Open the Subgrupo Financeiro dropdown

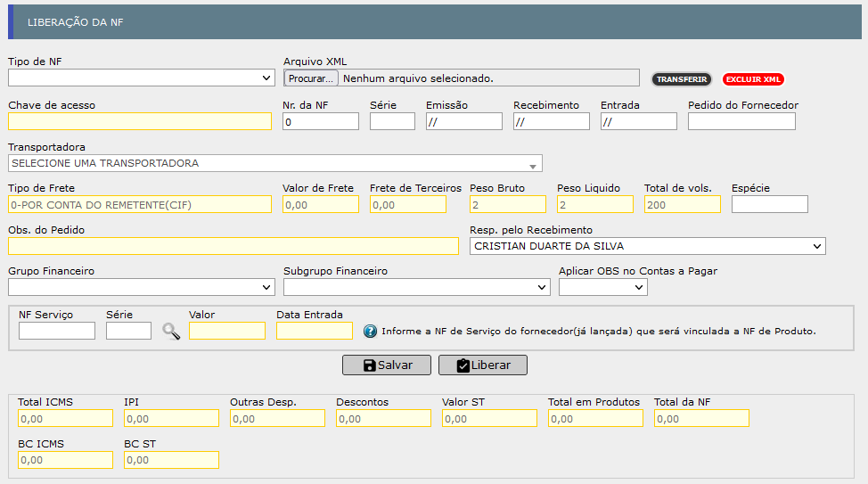[x=417, y=287]
